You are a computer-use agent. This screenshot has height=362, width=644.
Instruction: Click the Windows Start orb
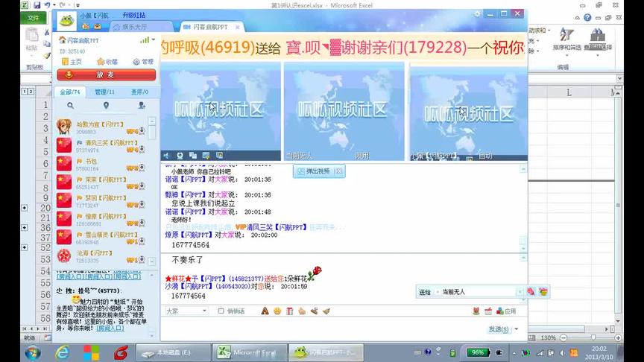[33, 352]
